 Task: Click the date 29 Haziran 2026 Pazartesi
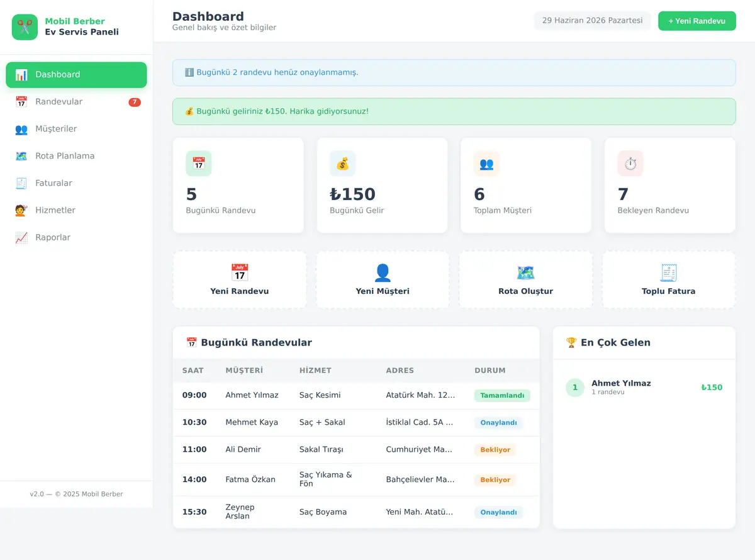tap(592, 21)
